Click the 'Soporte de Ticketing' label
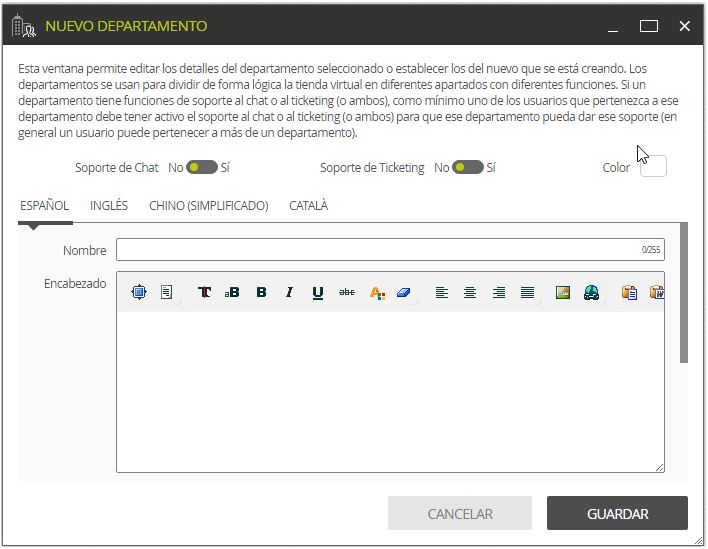The height and width of the screenshot is (549, 708). pos(372,167)
